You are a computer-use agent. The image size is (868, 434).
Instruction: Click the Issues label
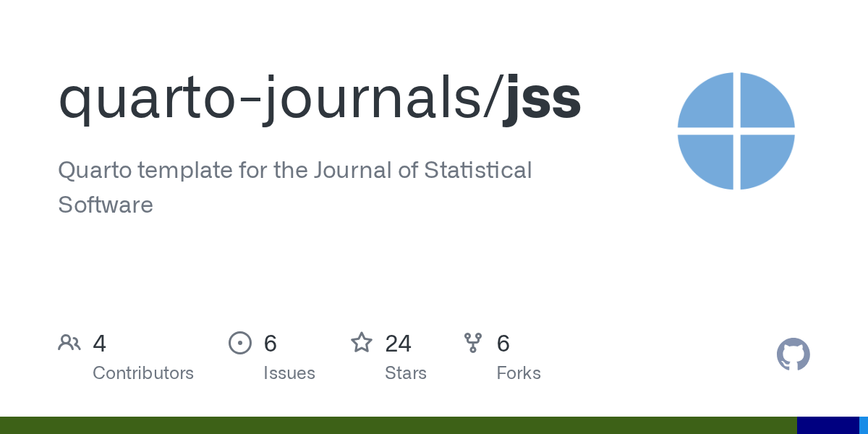[289, 373]
